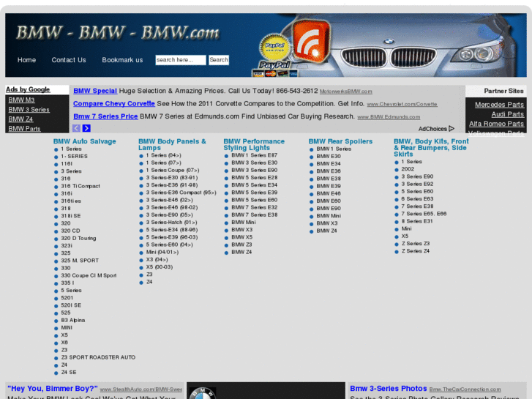Open the BMW M3 ad link
532x399 pixels.
click(x=21, y=100)
